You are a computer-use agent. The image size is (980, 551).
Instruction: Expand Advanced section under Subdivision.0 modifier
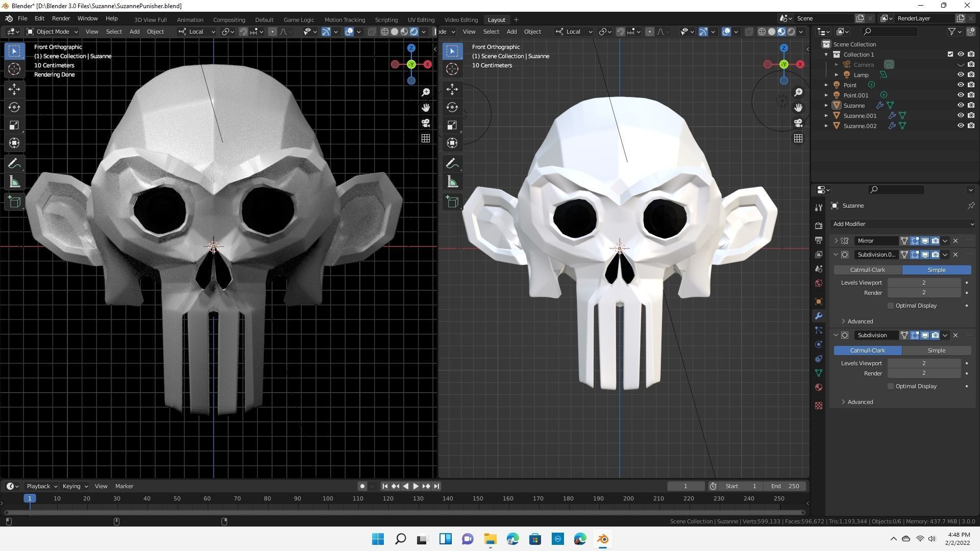[x=857, y=321]
